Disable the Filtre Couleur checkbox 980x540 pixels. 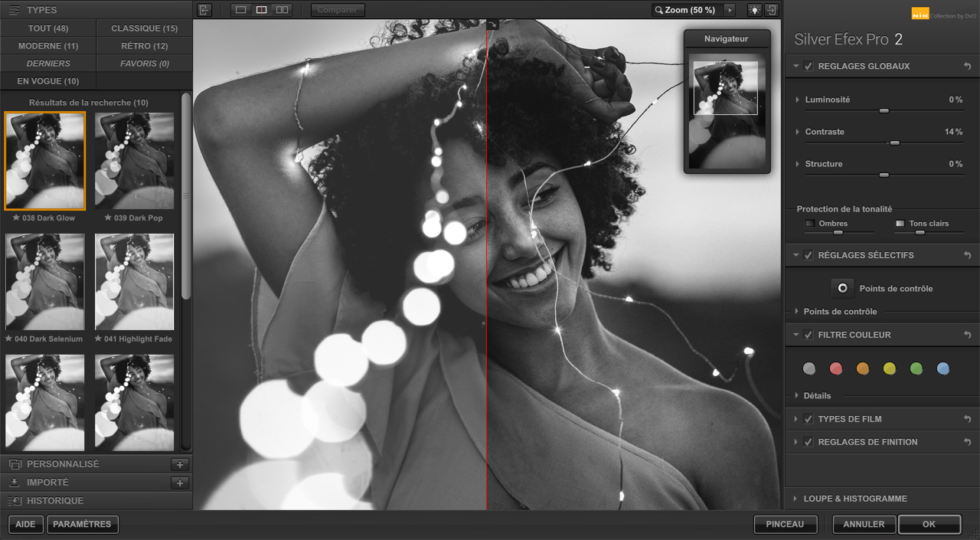pos(808,335)
